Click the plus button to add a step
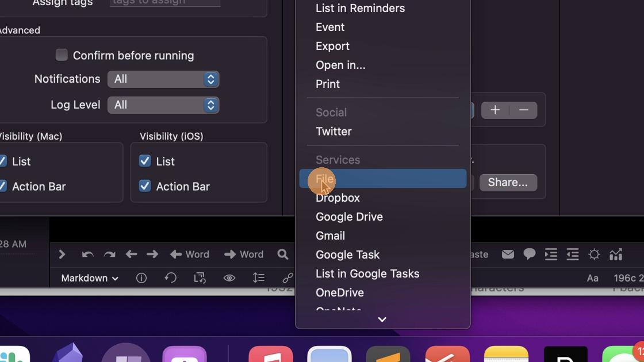This screenshot has width=644, height=362. [495, 110]
